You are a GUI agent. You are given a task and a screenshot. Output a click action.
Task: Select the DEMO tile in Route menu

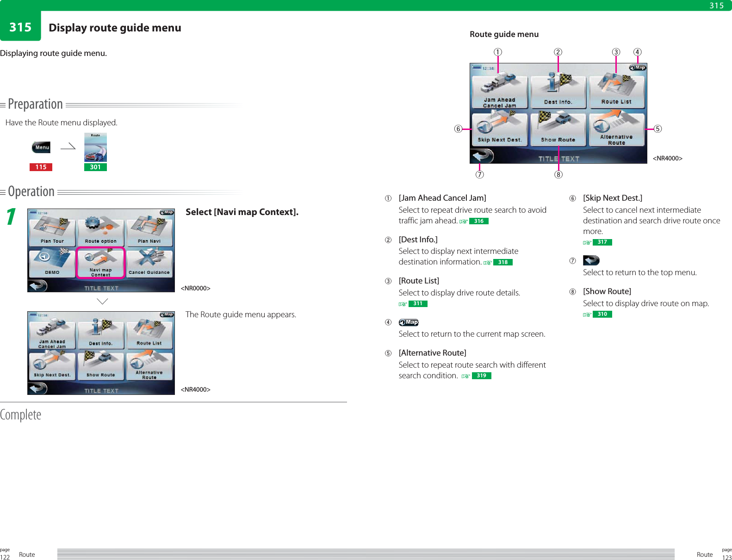[52, 263]
